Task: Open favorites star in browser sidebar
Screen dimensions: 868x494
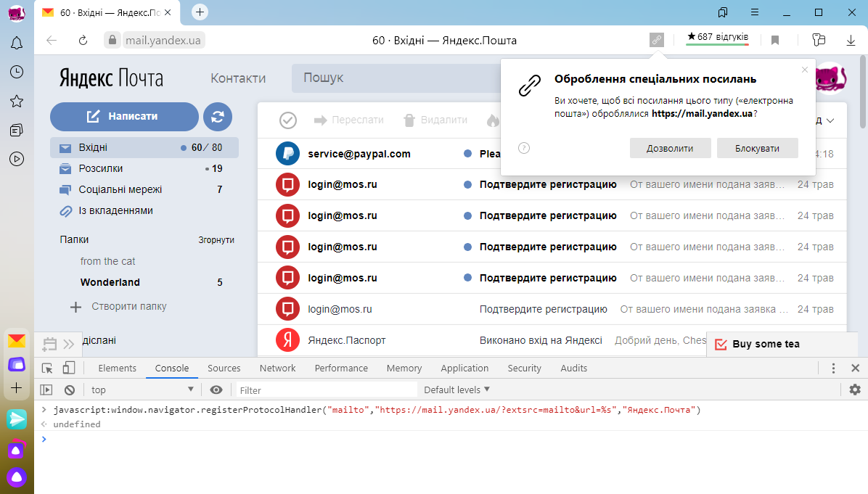Action: click(17, 102)
